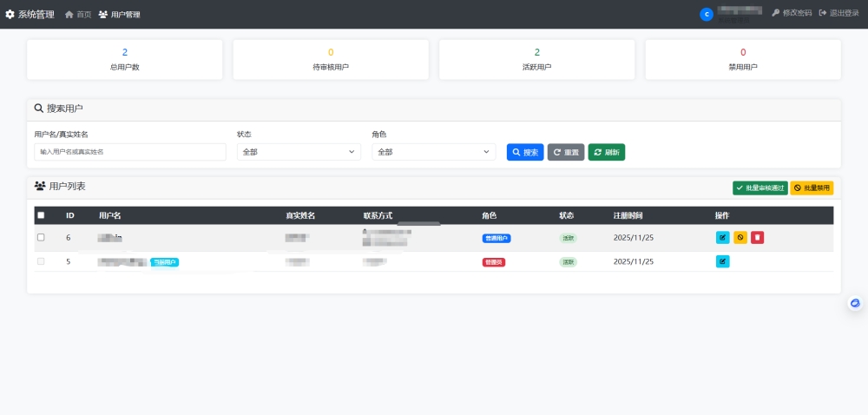The height and width of the screenshot is (415, 868).
Task: Click the yellow disable icon for user 6
Action: coord(740,237)
